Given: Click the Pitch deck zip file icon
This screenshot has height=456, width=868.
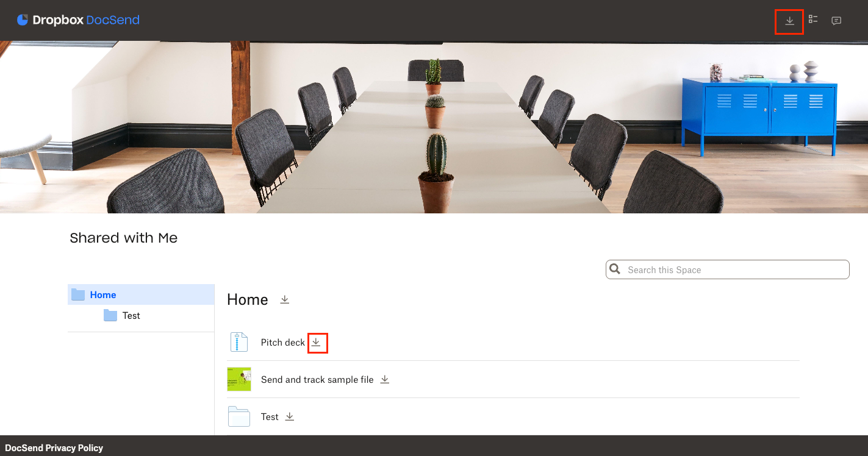Looking at the screenshot, I should tap(239, 342).
